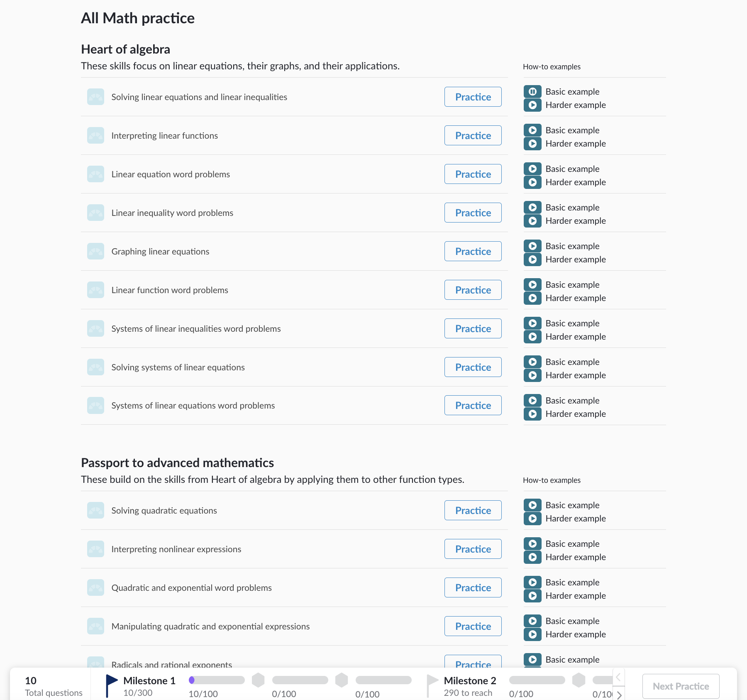Click the Milestone 1 dark flag icon
This screenshot has width=747, height=700.
pyautogui.click(x=111, y=685)
